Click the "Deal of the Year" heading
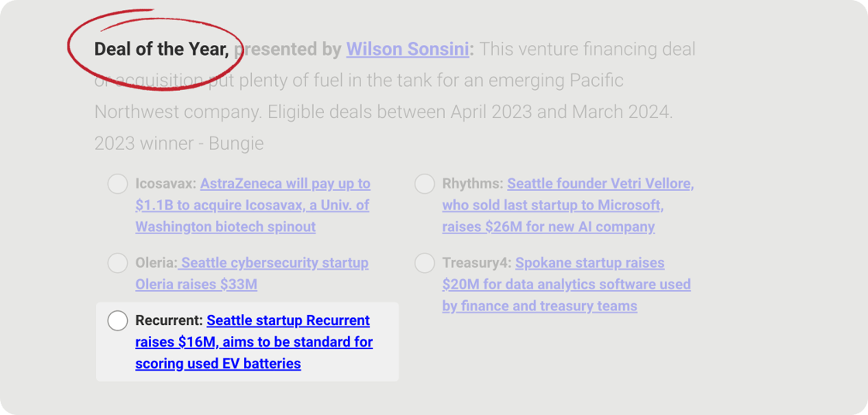This screenshot has height=415, width=868. [x=161, y=50]
